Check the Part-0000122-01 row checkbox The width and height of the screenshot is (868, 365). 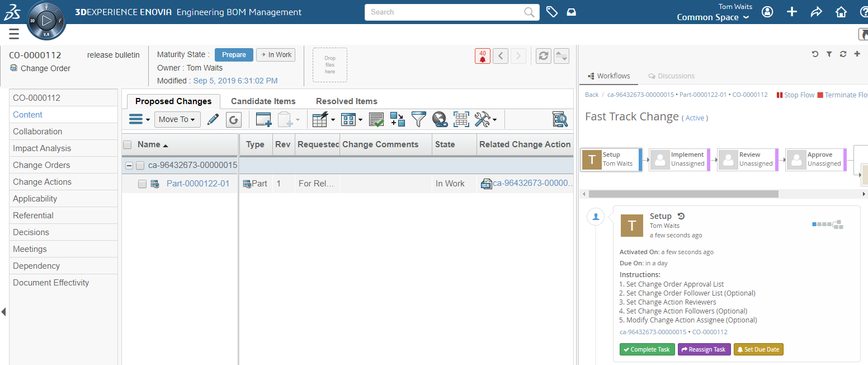coord(142,184)
